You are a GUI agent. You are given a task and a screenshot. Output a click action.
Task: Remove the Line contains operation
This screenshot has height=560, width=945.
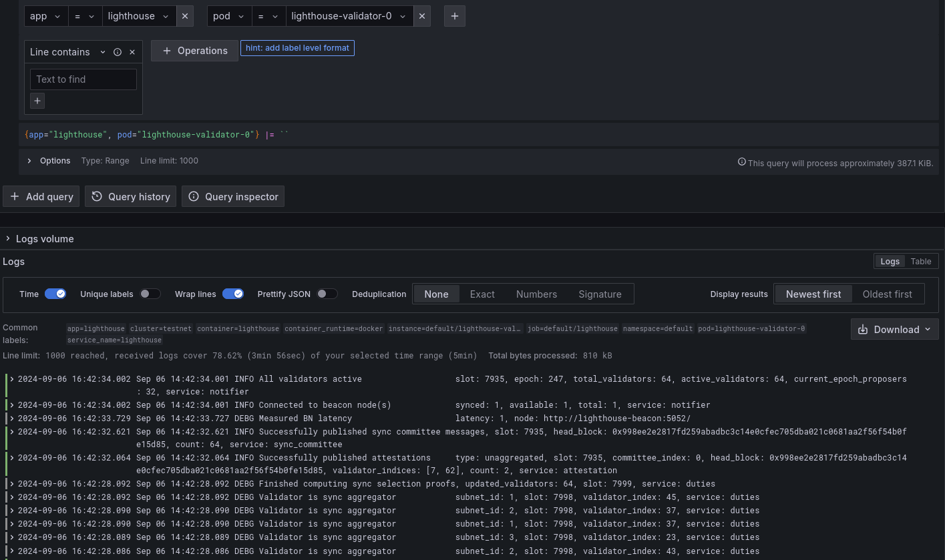pyautogui.click(x=132, y=52)
